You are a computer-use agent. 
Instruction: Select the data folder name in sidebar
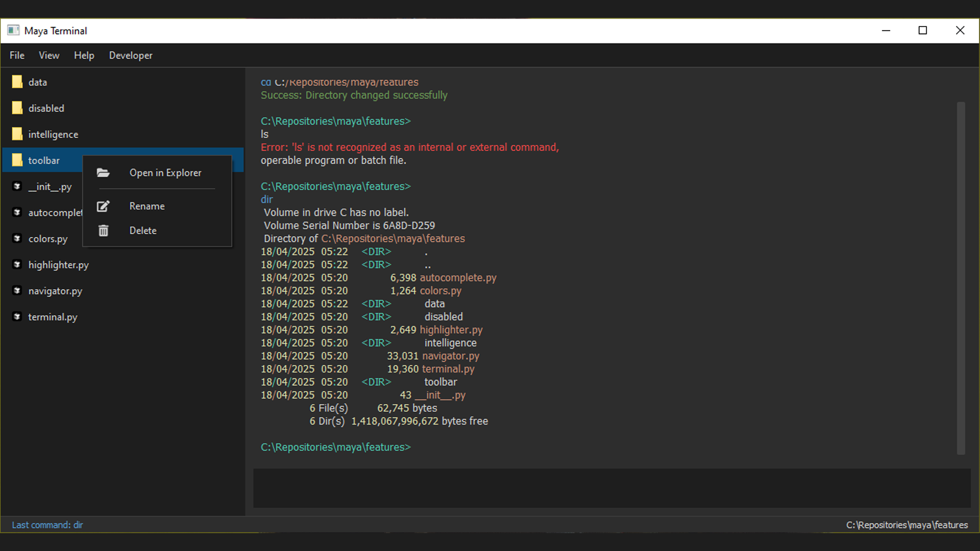tap(38, 82)
